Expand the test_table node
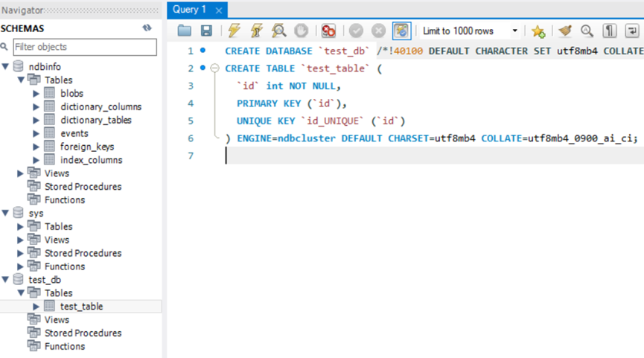The height and width of the screenshot is (358, 644). (x=36, y=306)
